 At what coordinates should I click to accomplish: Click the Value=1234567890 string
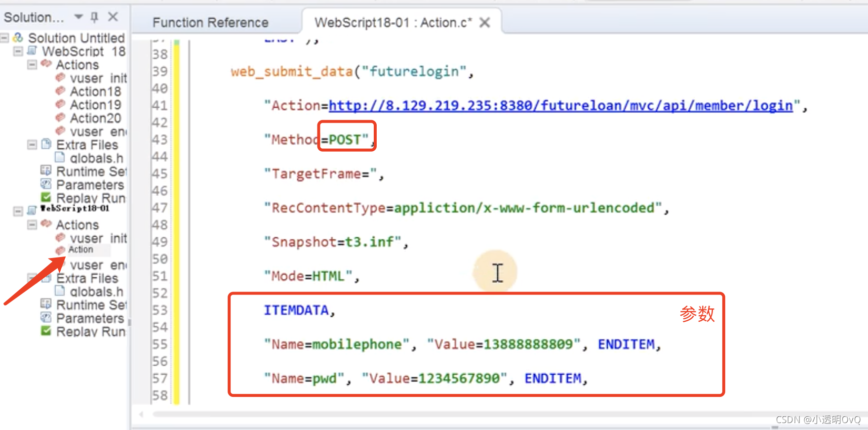tap(434, 379)
